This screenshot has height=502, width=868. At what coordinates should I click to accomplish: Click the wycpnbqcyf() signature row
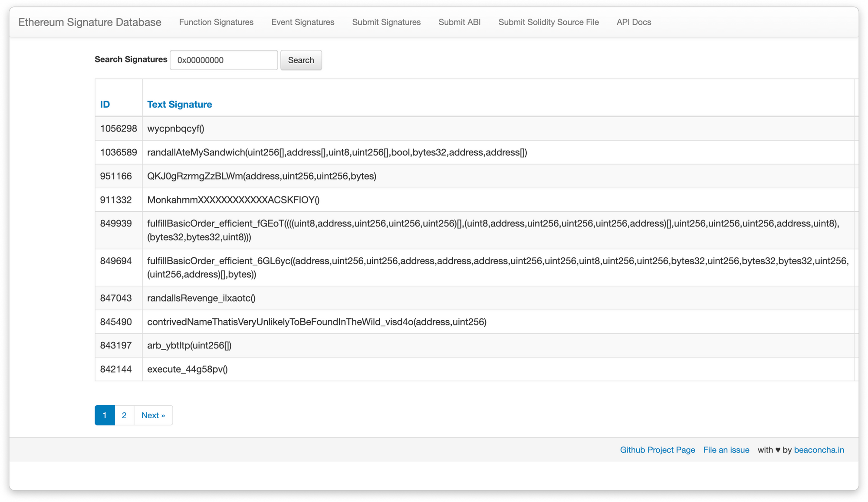[176, 128]
